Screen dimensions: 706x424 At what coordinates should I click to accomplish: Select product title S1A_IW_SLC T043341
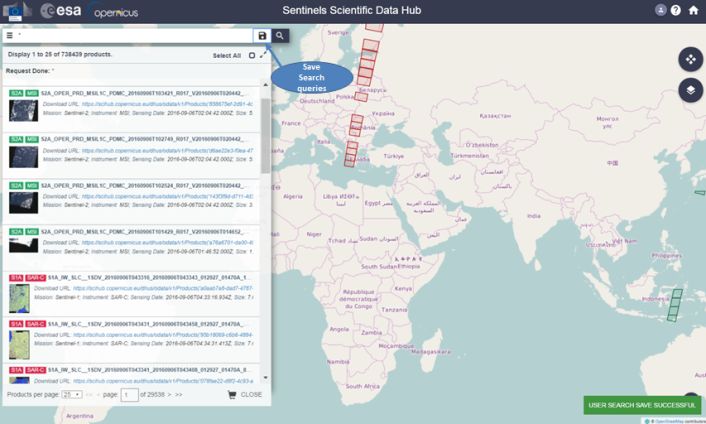(147, 370)
